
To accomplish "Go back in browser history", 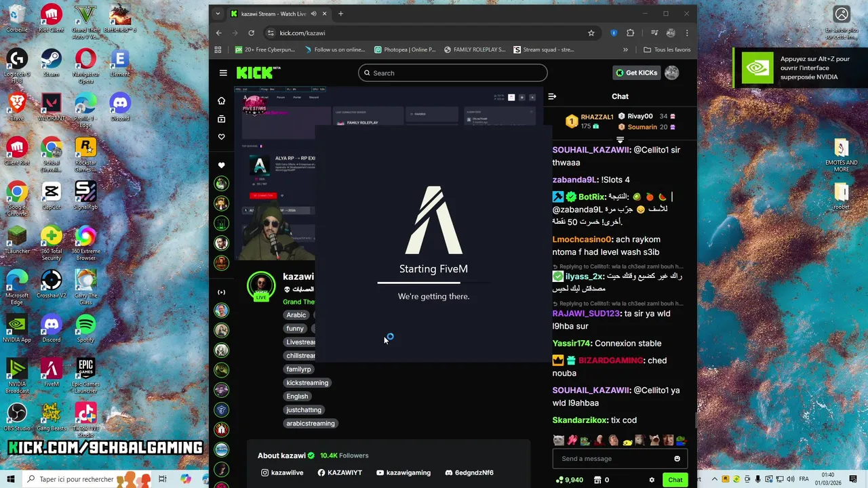I will pos(218,33).
